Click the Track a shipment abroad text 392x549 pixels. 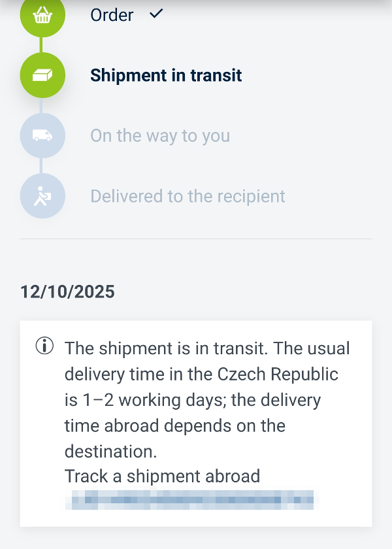(x=162, y=476)
